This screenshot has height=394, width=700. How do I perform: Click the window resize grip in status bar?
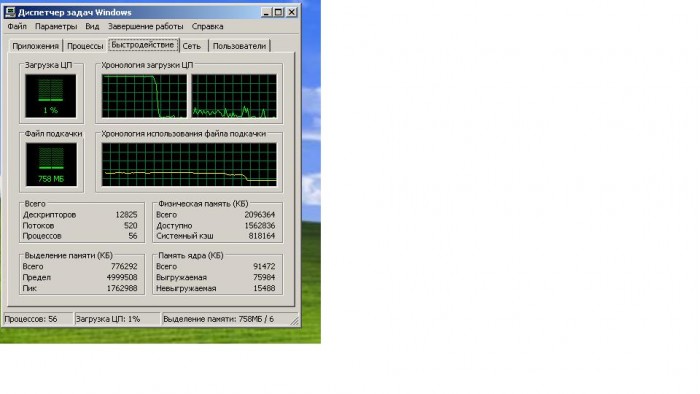pos(295,320)
